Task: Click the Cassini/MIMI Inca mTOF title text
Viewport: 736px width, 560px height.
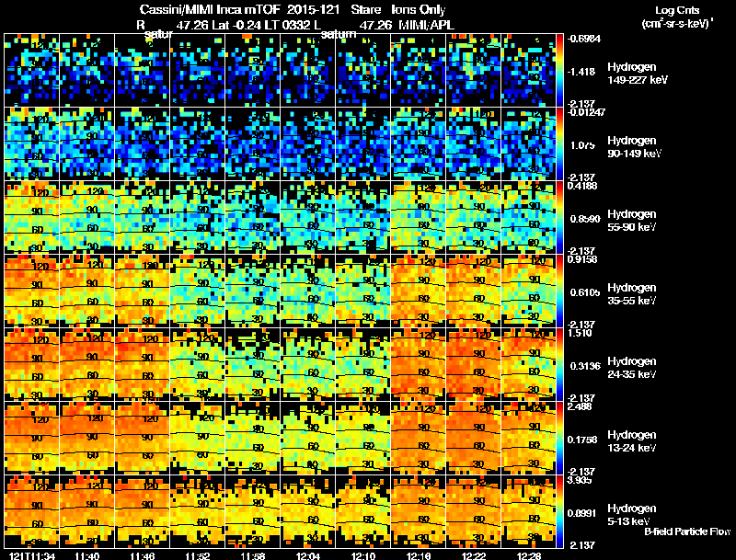Action: pos(210,9)
